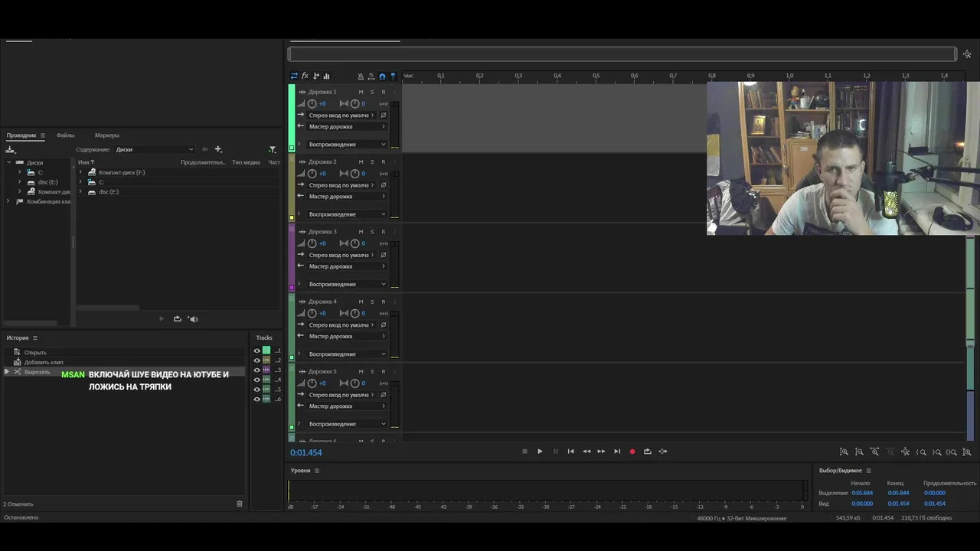Expand Дорожка 1 automation lanes arrow
The image size is (980, 551).
tap(299, 144)
